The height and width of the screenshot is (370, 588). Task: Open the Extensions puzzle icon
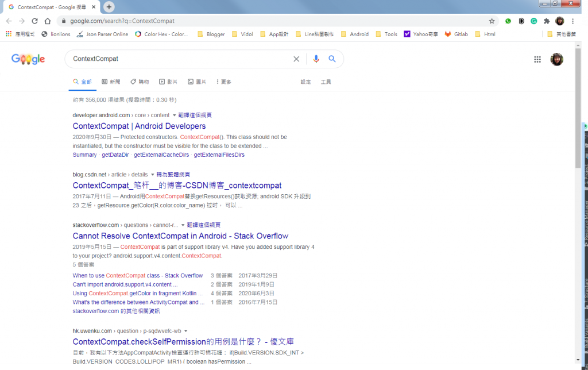coord(547,21)
